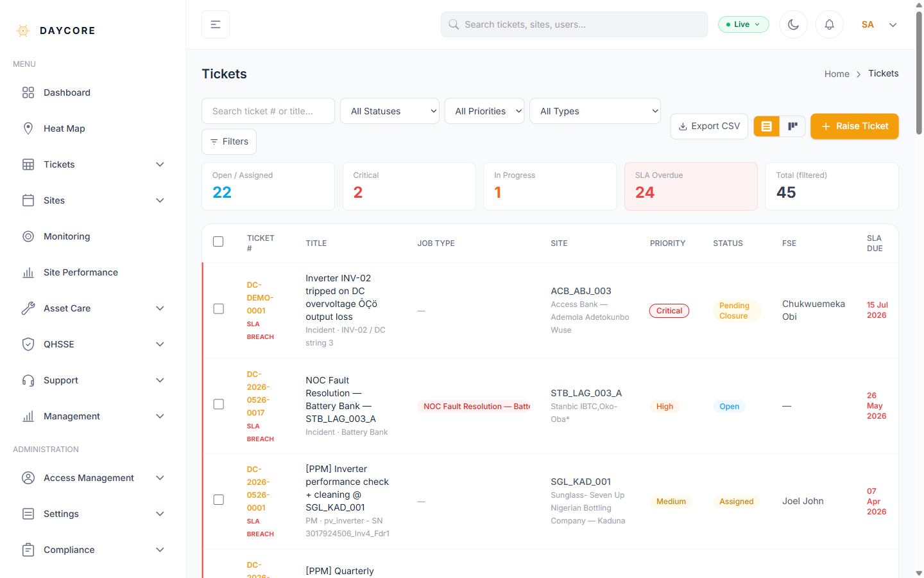
Task: Tick the select-all tickets checkbox in header
Action: pyautogui.click(x=218, y=241)
